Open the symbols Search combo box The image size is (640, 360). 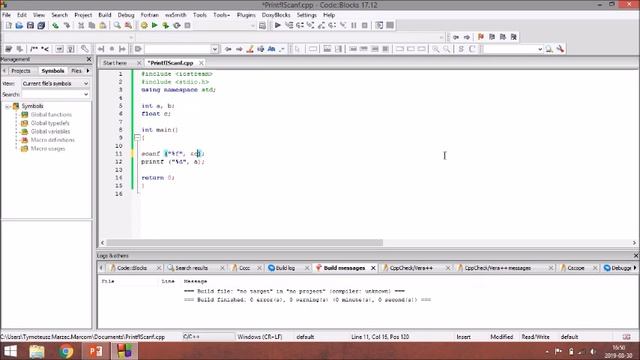(56, 94)
